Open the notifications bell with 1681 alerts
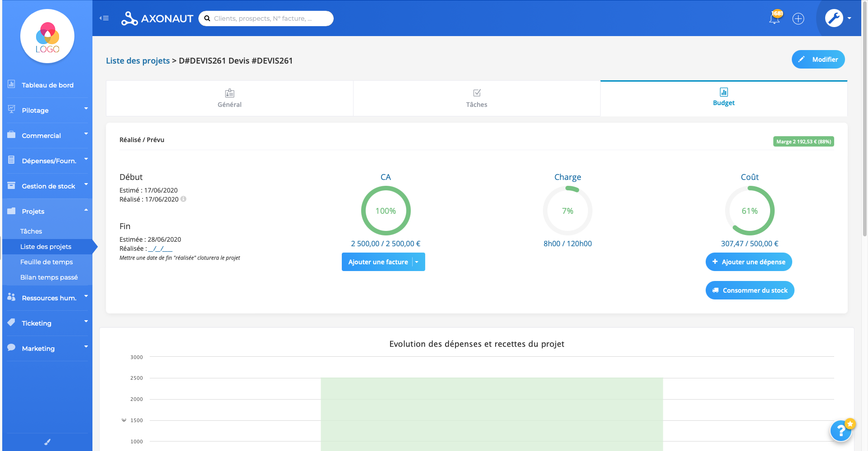This screenshot has height=451, width=868. point(775,18)
